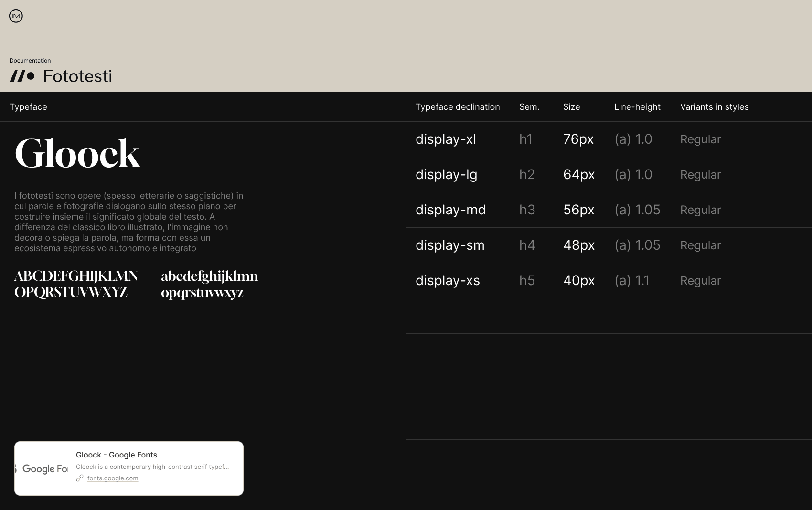Click the (a) 1.0 line-height in display-lg row
The height and width of the screenshot is (510, 812).
tap(633, 175)
